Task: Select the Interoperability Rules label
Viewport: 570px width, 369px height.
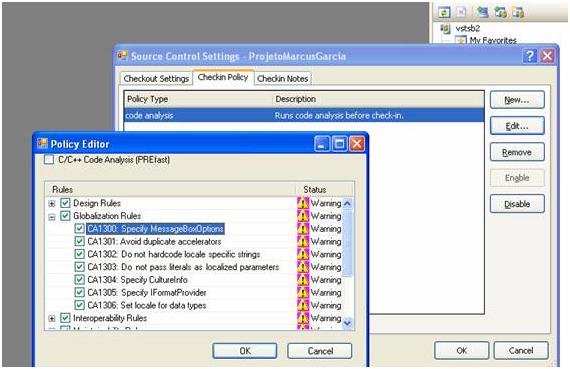Action: [x=110, y=318]
